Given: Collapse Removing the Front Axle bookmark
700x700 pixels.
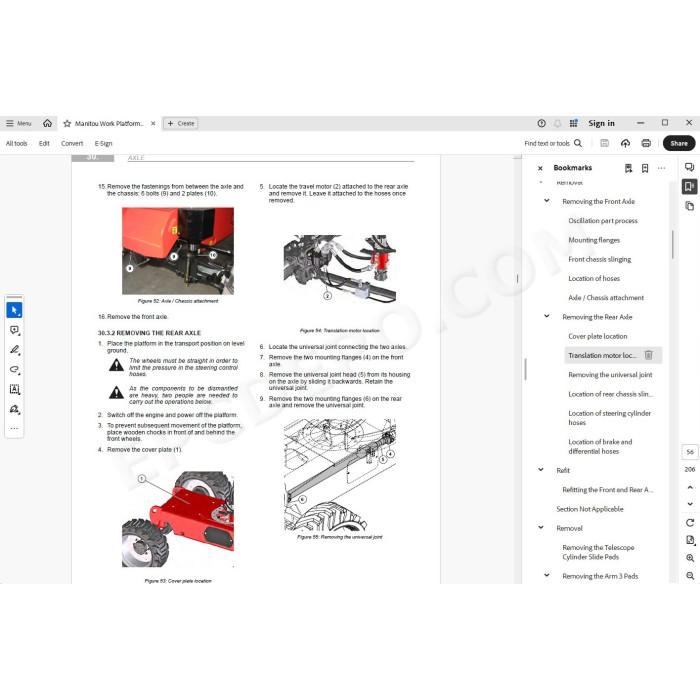Looking at the screenshot, I should 546,201.
